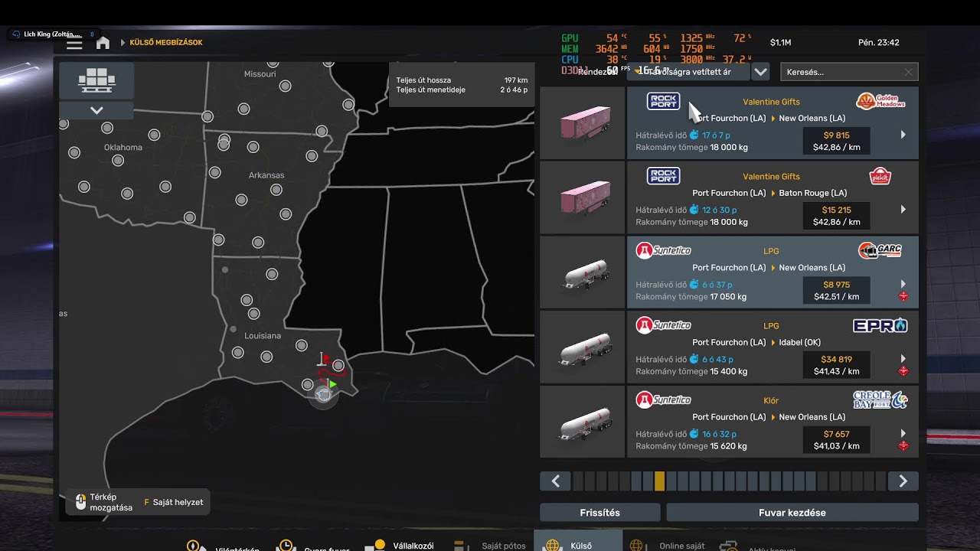Click tanker thumbnail of Klór job
Image resolution: width=980 pixels, height=551 pixels.
click(x=583, y=422)
